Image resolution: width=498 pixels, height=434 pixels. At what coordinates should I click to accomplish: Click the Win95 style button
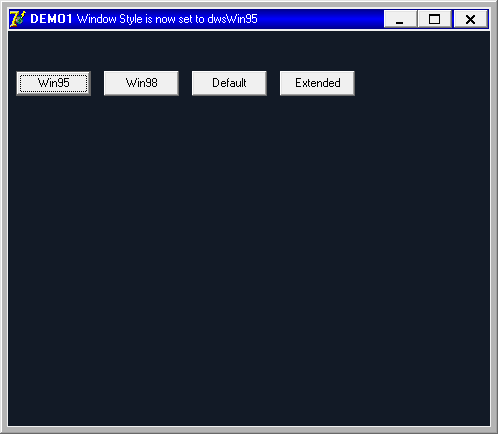(54, 83)
